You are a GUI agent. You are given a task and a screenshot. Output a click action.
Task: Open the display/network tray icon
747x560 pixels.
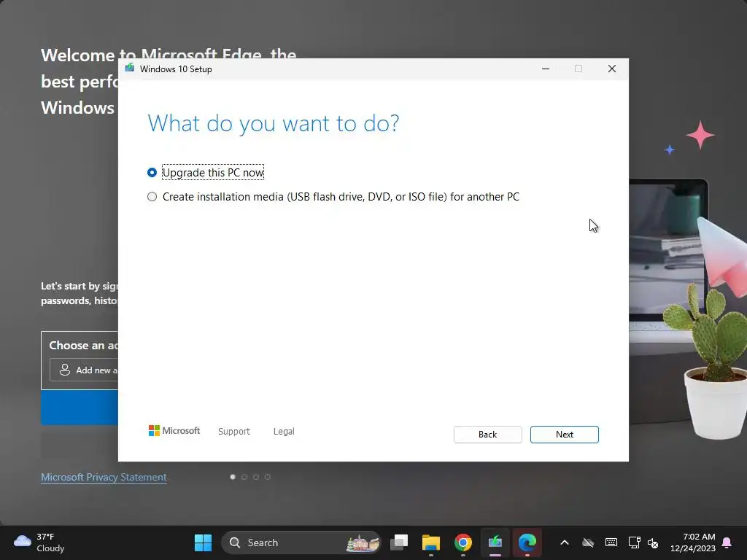(x=634, y=542)
